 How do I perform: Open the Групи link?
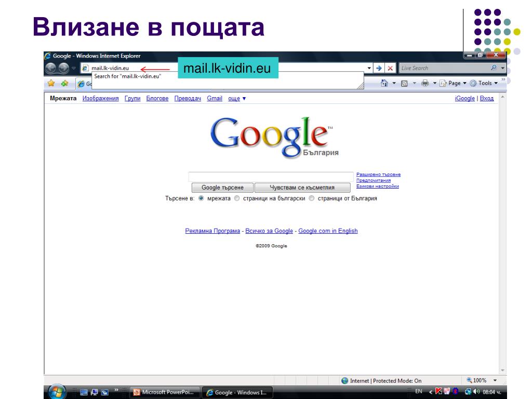click(132, 98)
